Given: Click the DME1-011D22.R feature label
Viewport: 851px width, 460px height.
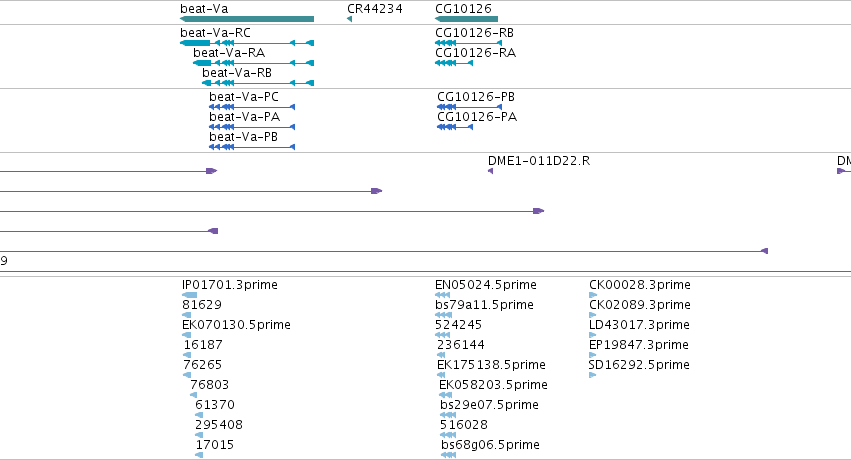Looking at the screenshot, I should [539, 161].
